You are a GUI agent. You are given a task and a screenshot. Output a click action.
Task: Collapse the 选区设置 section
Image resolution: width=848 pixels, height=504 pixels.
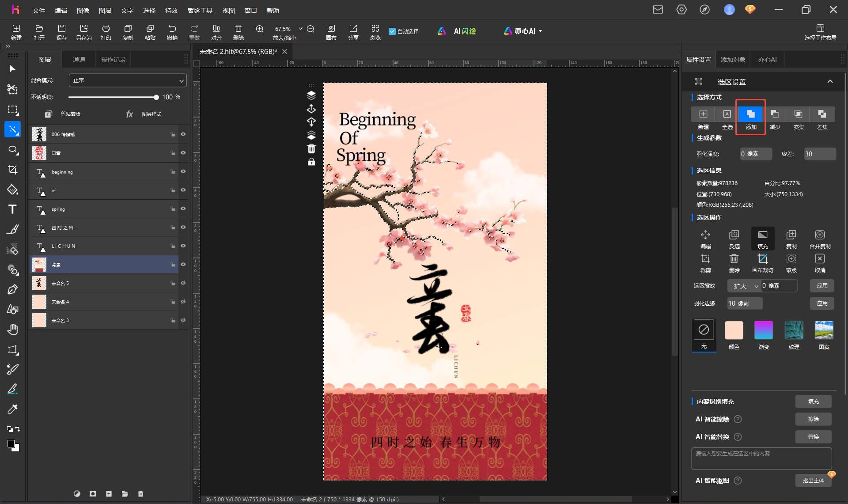[x=830, y=82]
